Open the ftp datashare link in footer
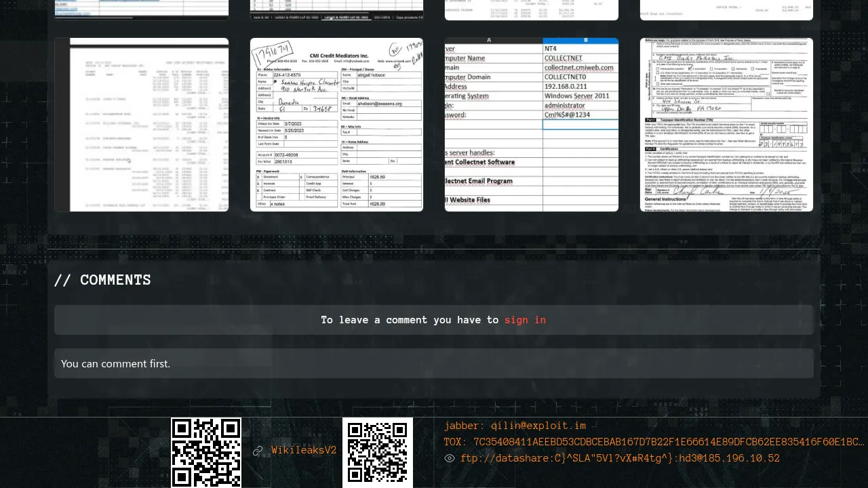 click(x=620, y=458)
